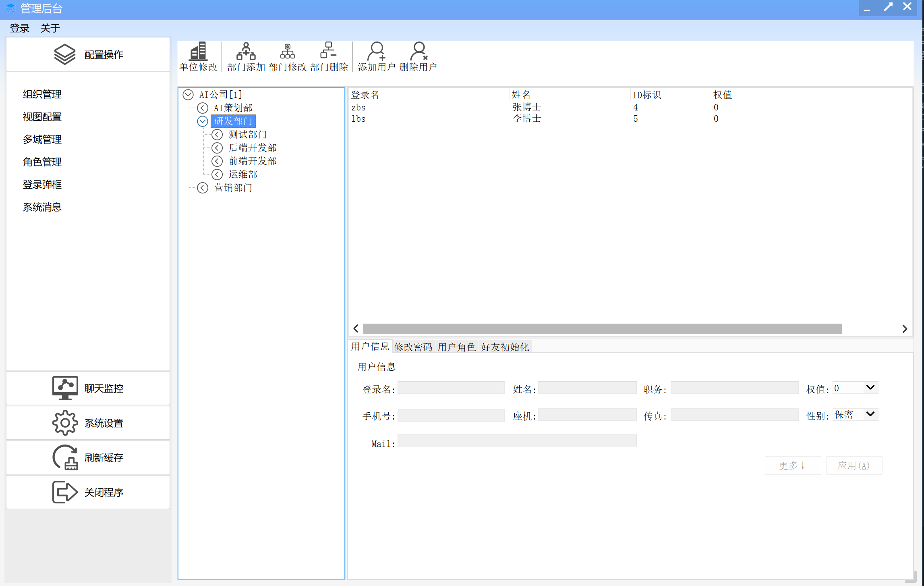Screen dimensions: 924x586
Task: Click the user list horizontal scrollbar
Action: (602, 329)
